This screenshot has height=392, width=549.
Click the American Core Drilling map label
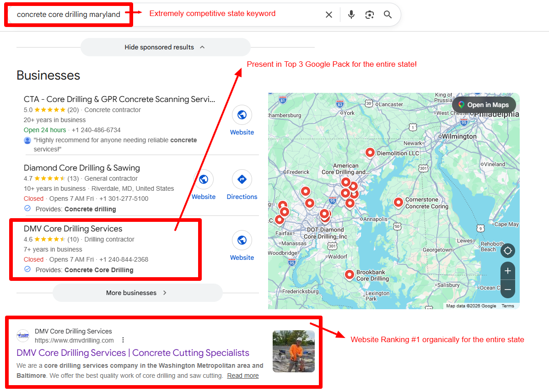[x=345, y=169]
